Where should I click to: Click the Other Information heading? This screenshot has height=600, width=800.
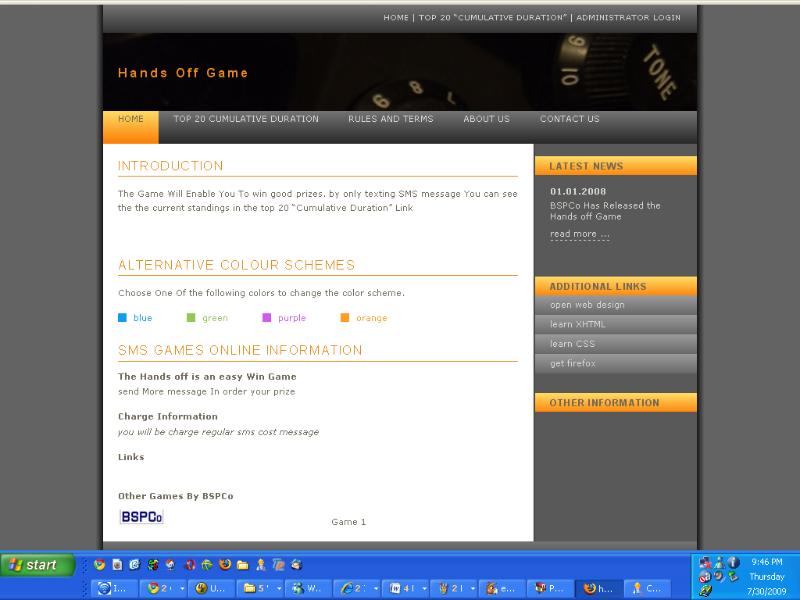[x=604, y=403]
